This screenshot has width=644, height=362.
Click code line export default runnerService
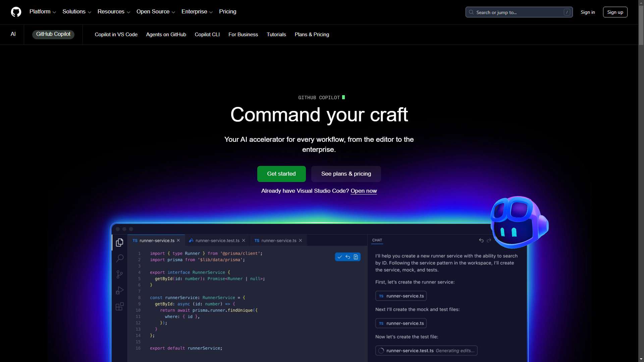click(x=186, y=348)
